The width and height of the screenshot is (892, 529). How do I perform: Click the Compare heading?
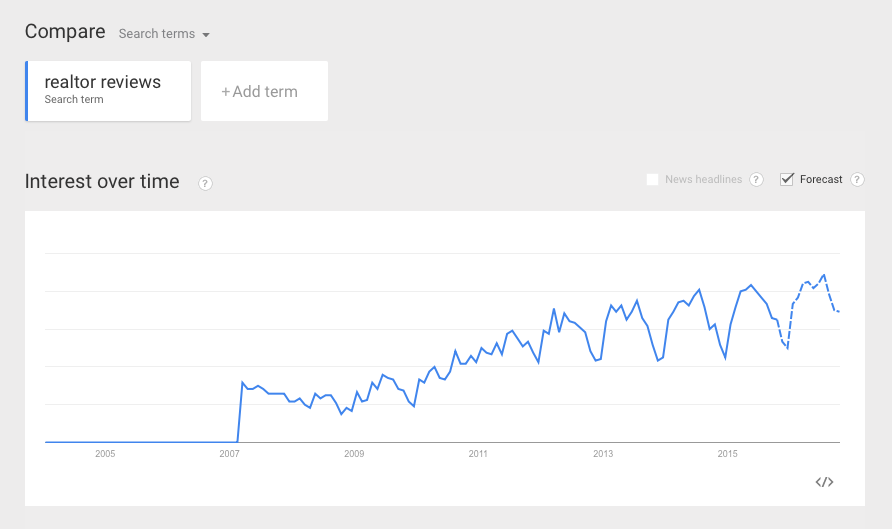[65, 31]
